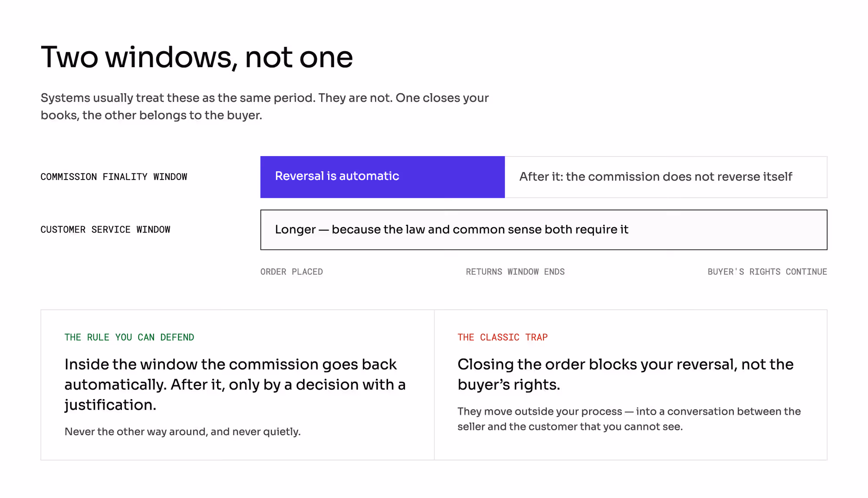
Task: Click 'Never the other way around' note
Action: (183, 432)
